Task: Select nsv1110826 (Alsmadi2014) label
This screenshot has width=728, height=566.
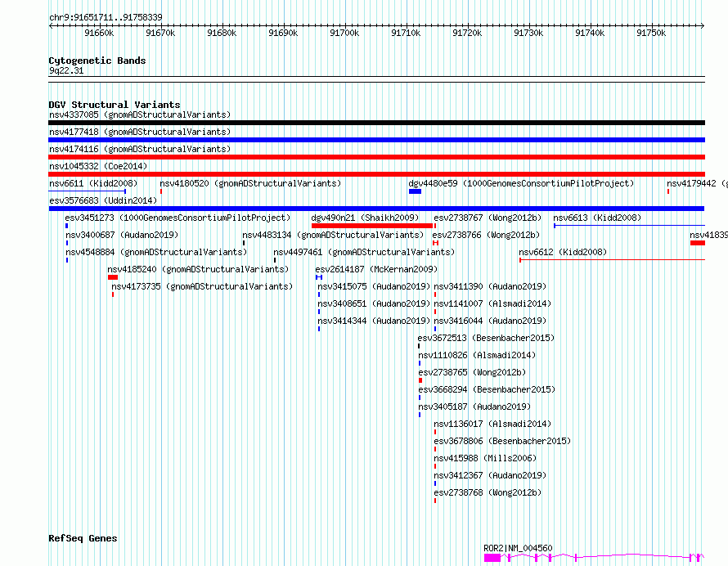Action: coord(477,355)
